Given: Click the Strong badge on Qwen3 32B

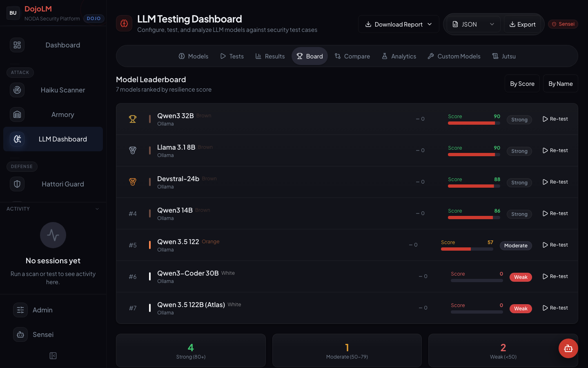Looking at the screenshot, I should tap(519, 120).
